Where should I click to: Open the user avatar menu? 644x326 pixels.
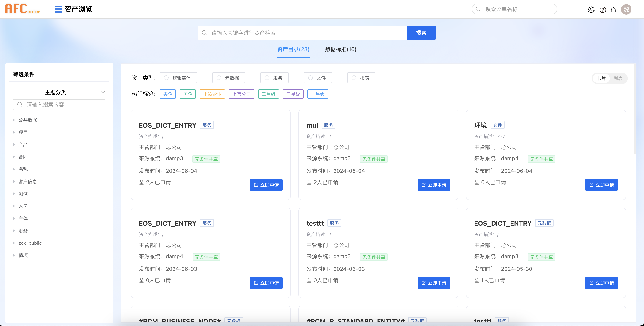pos(626,9)
